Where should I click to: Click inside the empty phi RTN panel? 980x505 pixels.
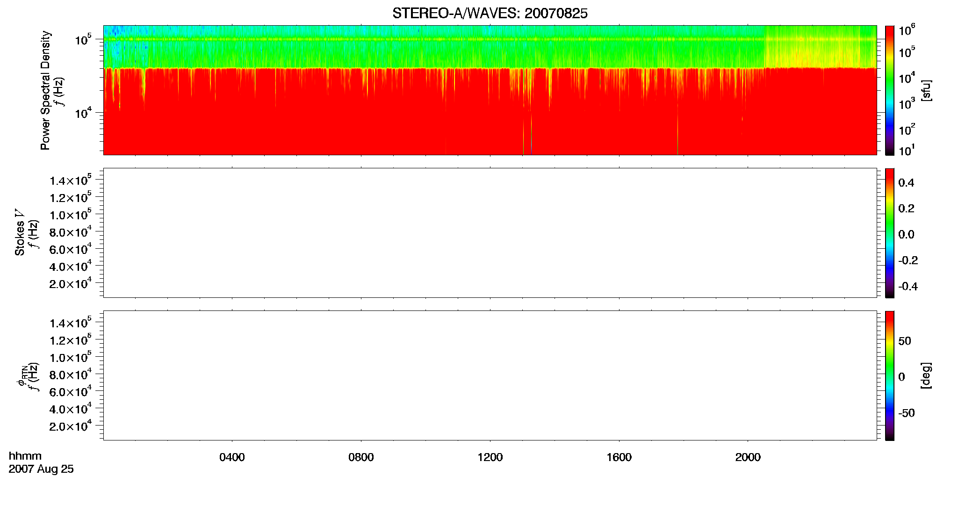[490, 375]
